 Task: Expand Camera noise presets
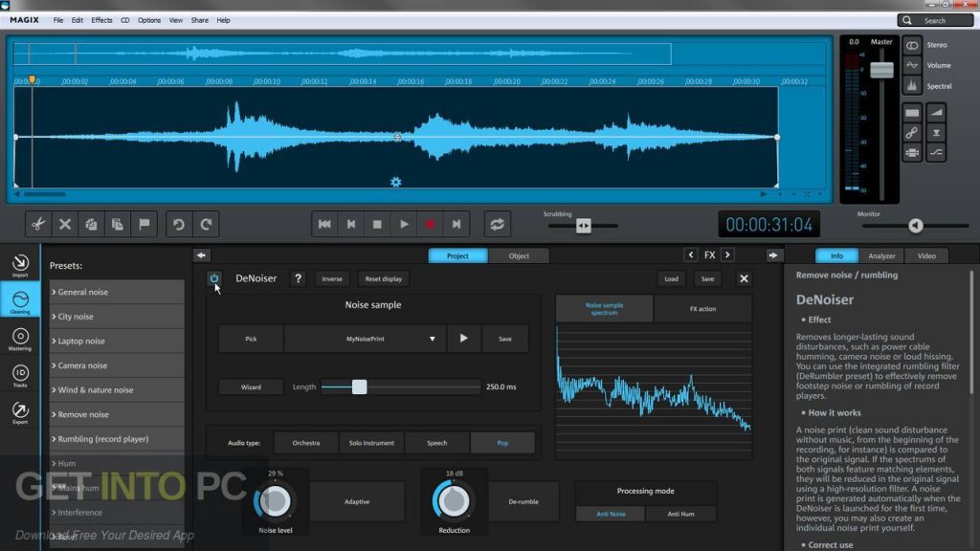coord(117,365)
